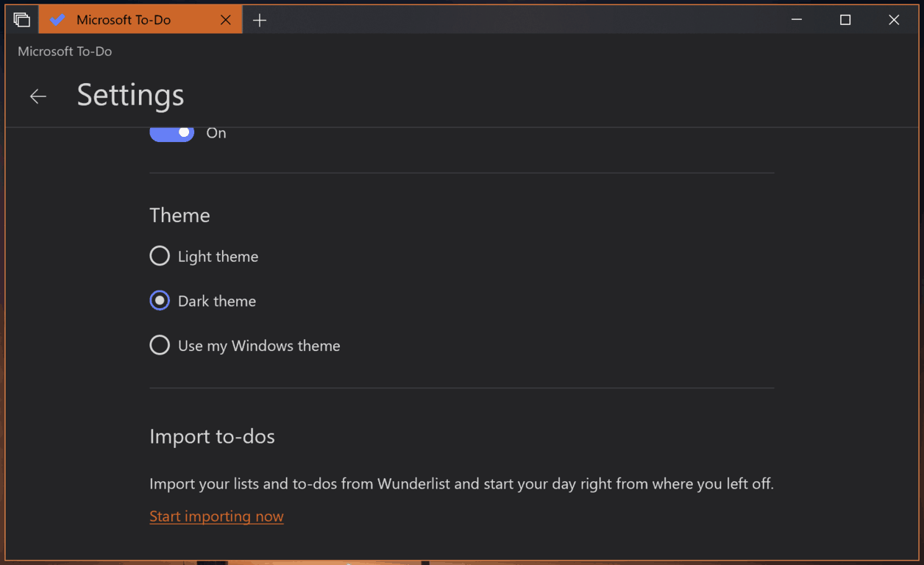Click the Import to-dos heading

212,436
